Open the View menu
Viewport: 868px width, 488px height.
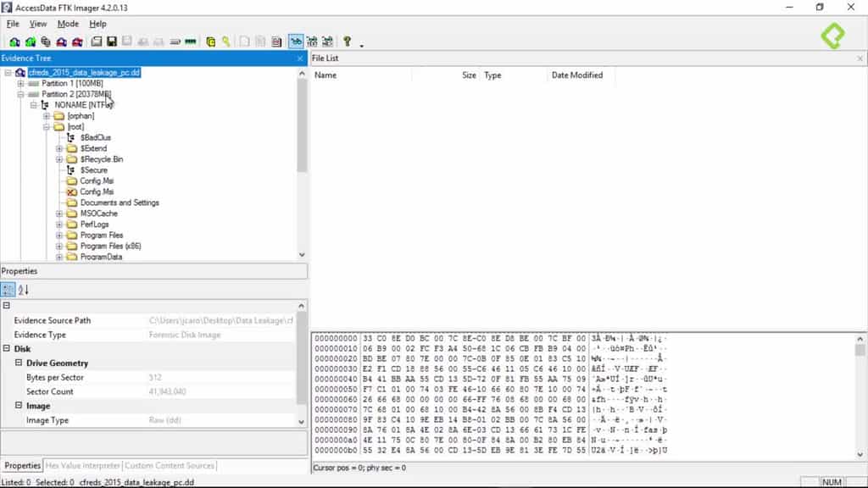coord(38,24)
